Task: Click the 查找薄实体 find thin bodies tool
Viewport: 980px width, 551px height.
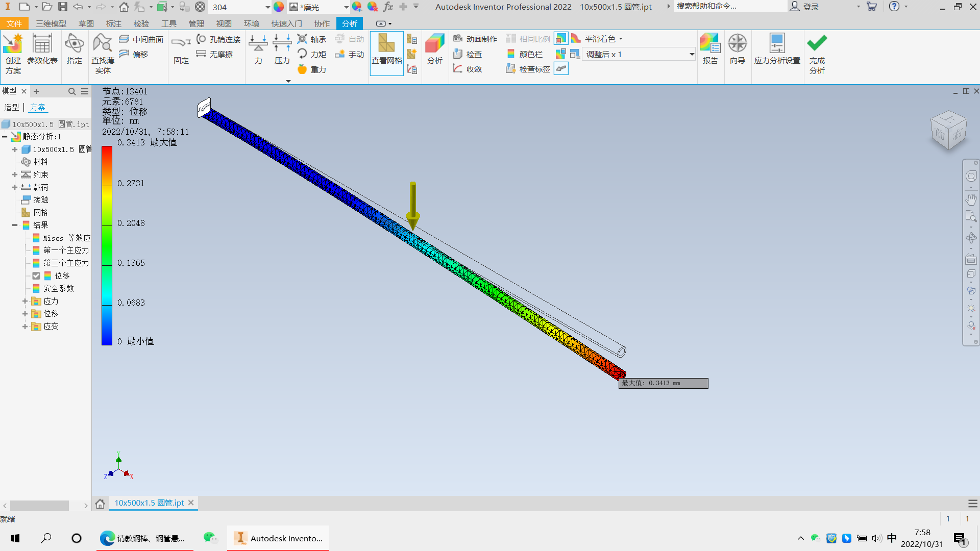Action: [103, 54]
